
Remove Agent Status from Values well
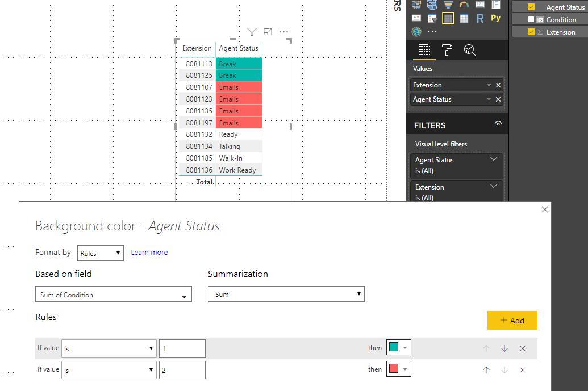[x=498, y=99]
